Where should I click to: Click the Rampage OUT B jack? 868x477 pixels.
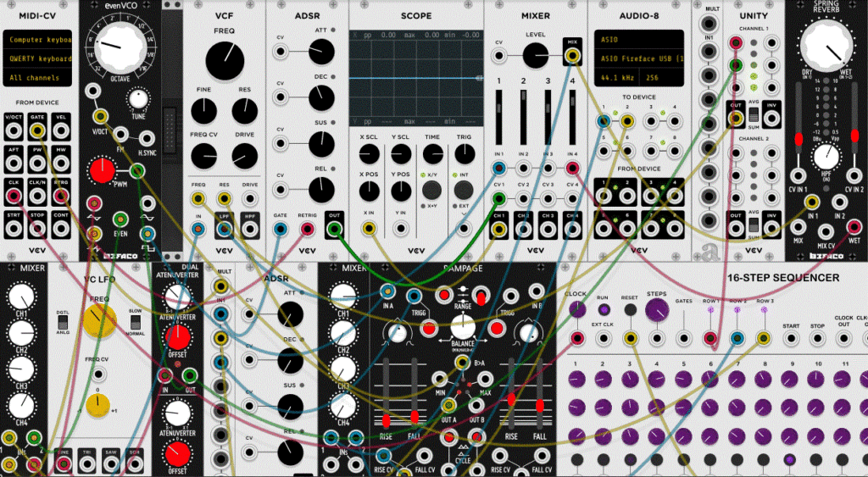(476, 406)
